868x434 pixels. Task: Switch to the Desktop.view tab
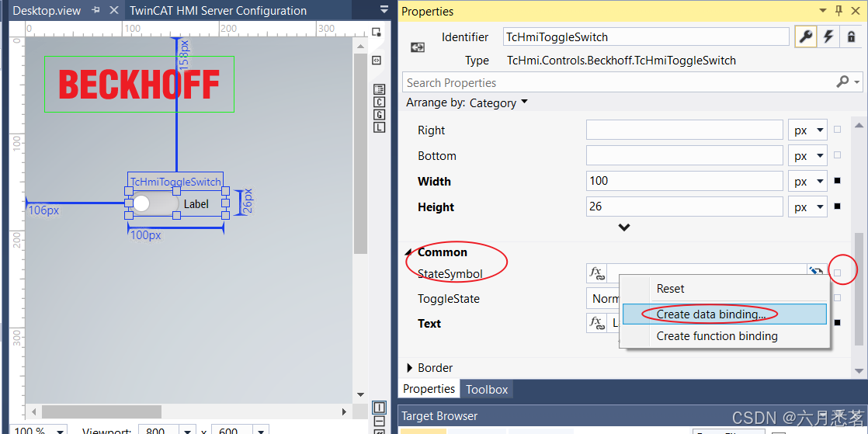[x=47, y=11]
